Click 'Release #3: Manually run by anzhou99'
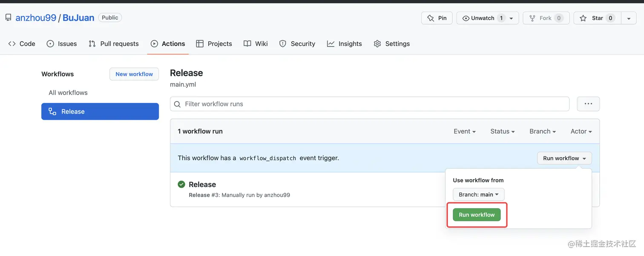644x256 pixels. coord(239,195)
